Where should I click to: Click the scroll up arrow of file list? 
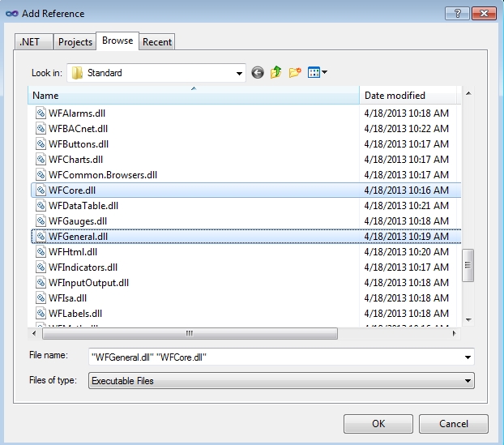(x=468, y=93)
